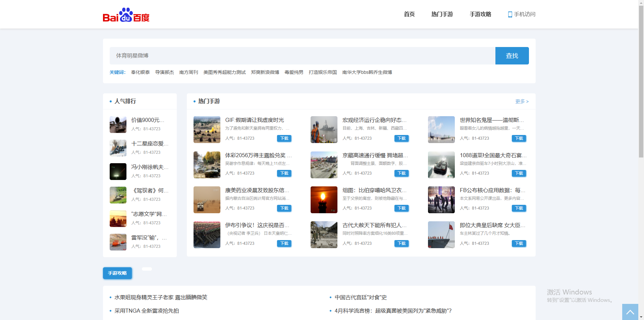Download the GIF假期请让我虚度时光 item
The image size is (644, 320).
tap(284, 138)
